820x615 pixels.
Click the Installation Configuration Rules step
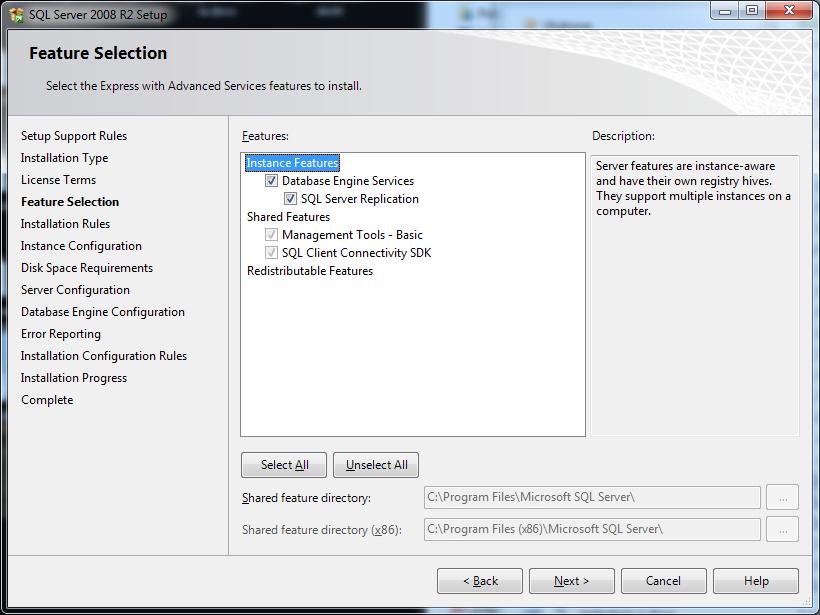point(104,356)
